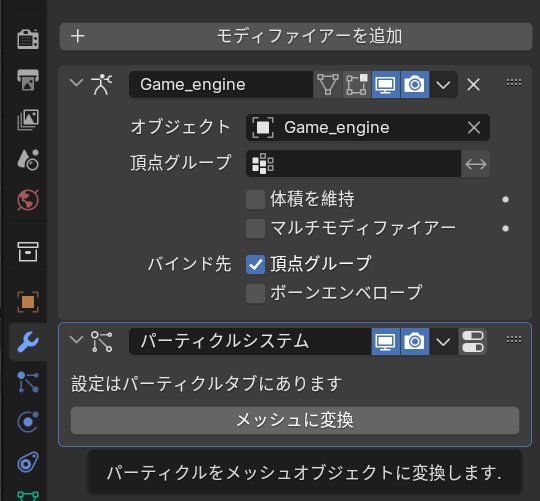540x501 pixels.
Task: Open the Object Constraints tab
Action: pos(28,462)
